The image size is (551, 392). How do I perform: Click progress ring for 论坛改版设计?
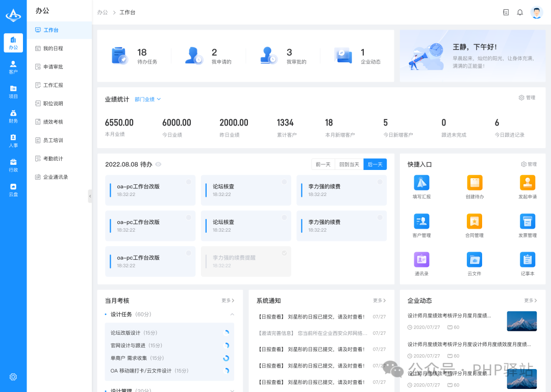tap(227, 333)
